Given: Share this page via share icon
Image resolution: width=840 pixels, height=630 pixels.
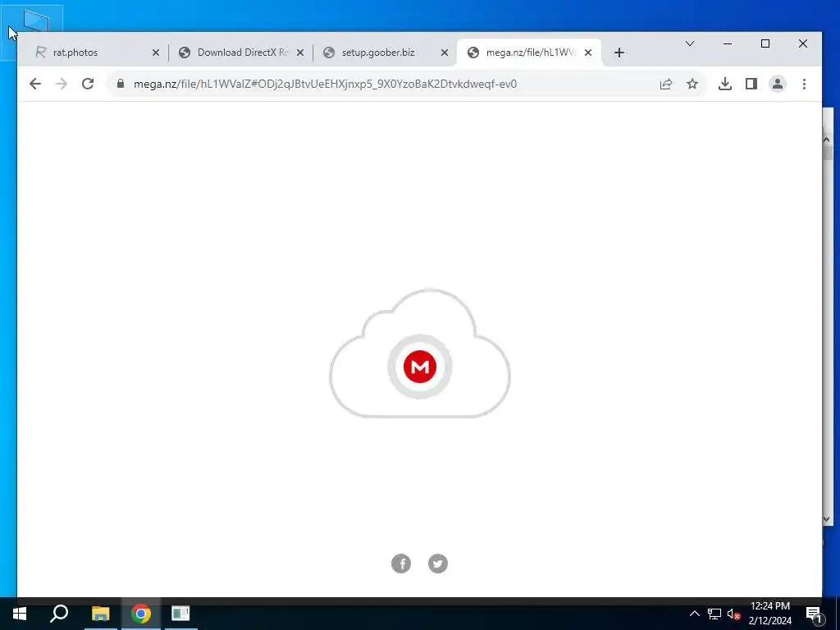Looking at the screenshot, I should pyautogui.click(x=666, y=84).
